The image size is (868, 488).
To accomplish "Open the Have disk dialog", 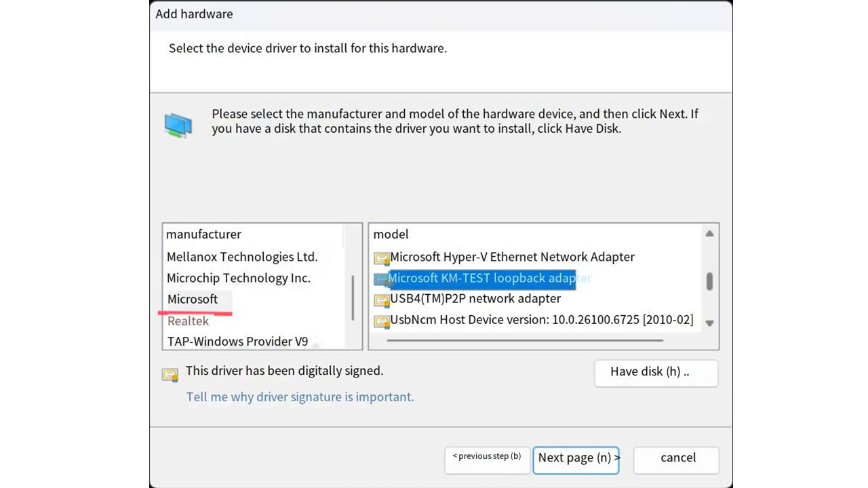I will point(655,372).
